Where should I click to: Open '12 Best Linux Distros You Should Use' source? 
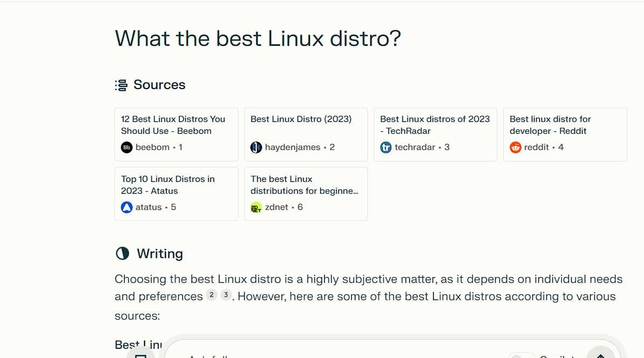click(173, 125)
